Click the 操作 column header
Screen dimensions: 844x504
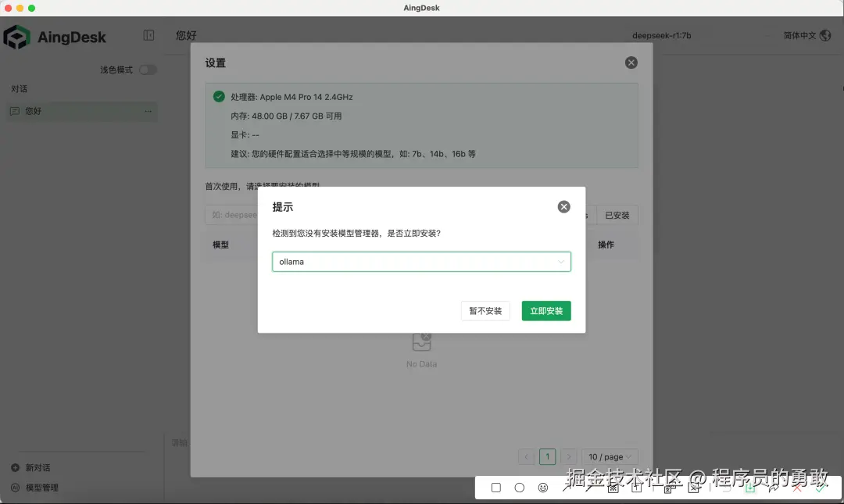[606, 245]
